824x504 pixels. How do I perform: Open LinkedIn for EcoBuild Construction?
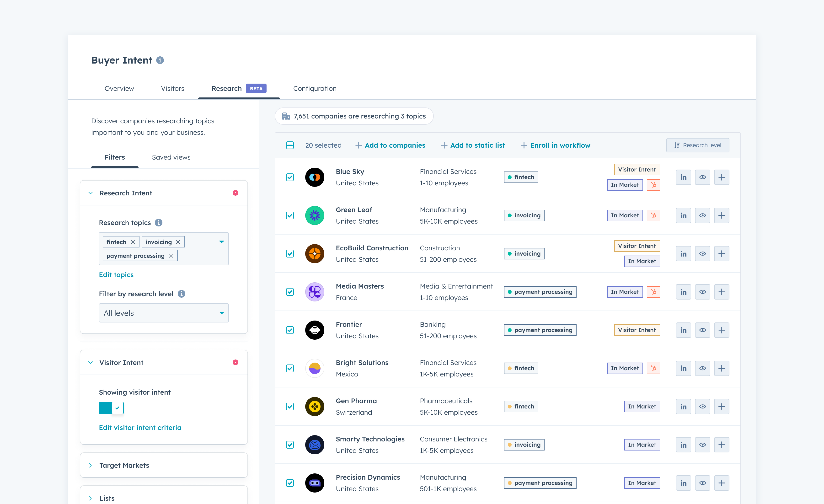click(683, 253)
